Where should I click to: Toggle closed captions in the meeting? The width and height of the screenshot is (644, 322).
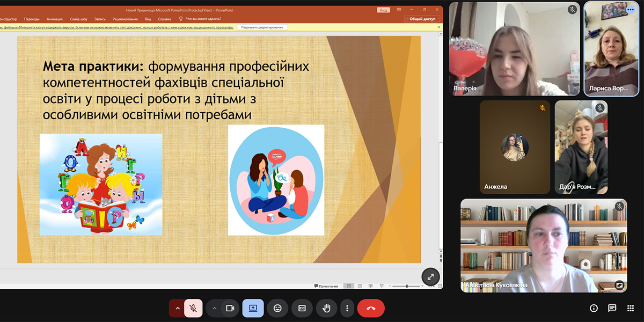[302, 308]
